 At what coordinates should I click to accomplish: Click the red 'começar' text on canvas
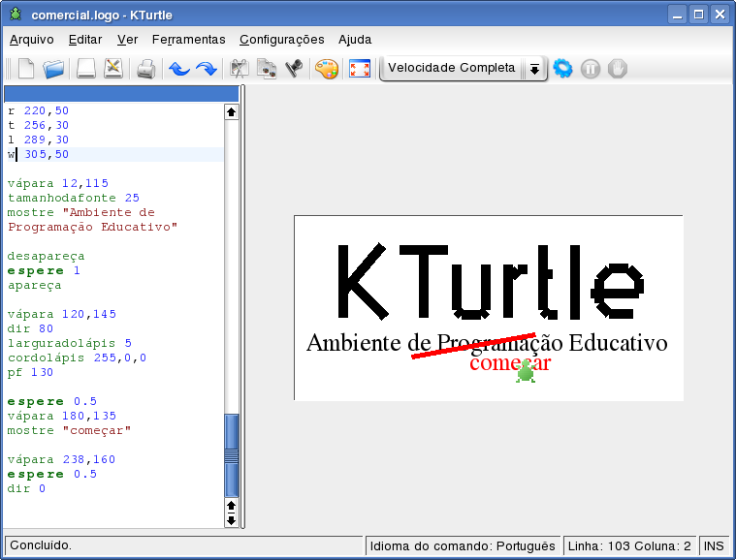(x=510, y=363)
